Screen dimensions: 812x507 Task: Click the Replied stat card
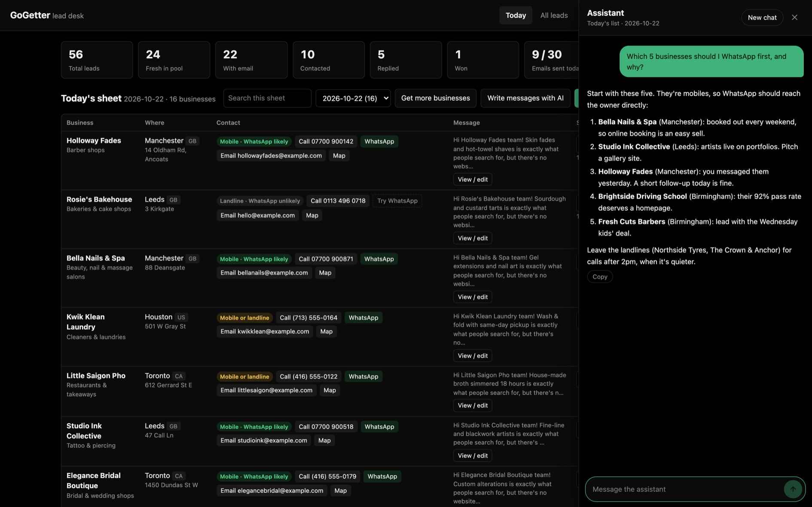click(406, 60)
